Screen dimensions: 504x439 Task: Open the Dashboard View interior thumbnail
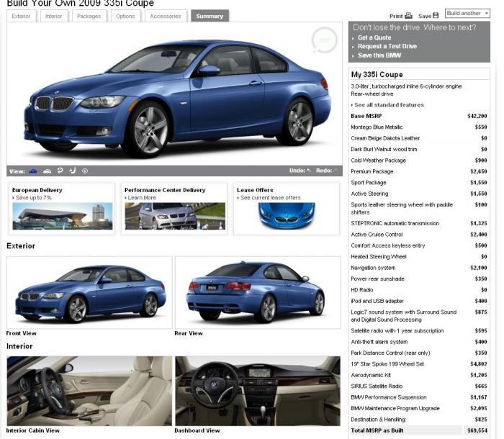tap(257, 391)
